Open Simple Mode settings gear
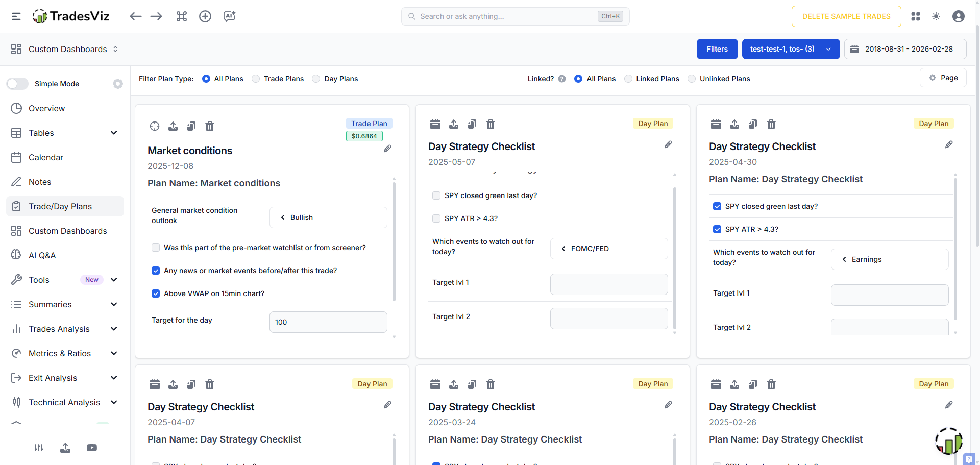The image size is (980, 465). [118, 84]
